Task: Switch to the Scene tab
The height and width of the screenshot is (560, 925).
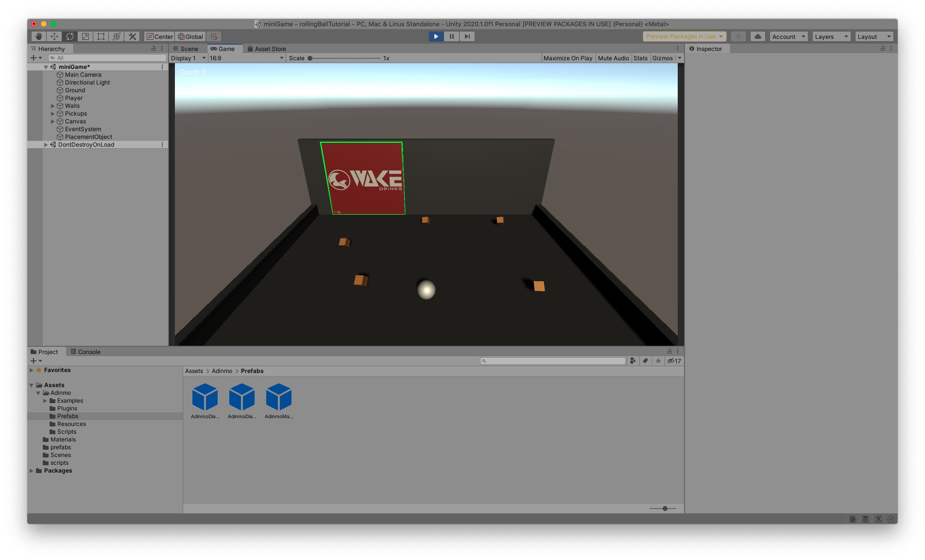Action: pos(189,49)
